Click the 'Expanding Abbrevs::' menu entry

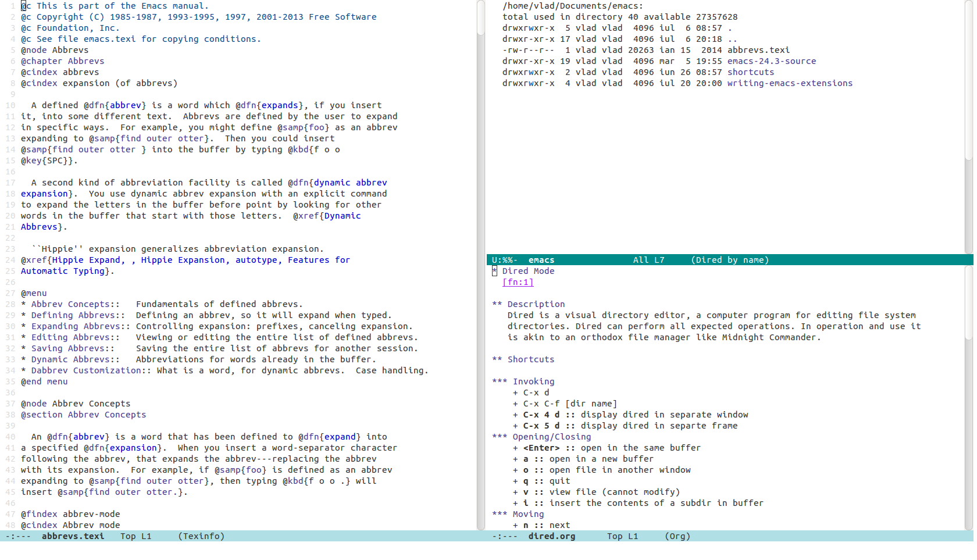(x=80, y=326)
